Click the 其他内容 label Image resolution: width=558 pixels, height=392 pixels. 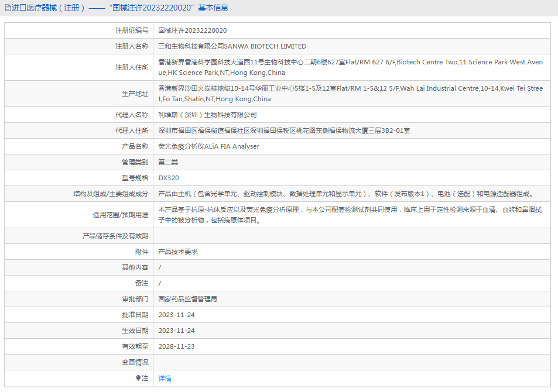coord(135,267)
